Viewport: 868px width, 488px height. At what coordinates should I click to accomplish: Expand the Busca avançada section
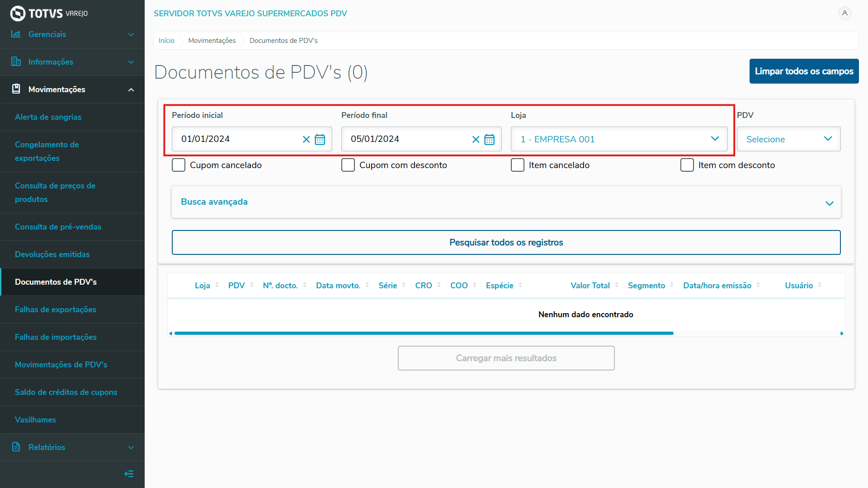click(x=506, y=202)
